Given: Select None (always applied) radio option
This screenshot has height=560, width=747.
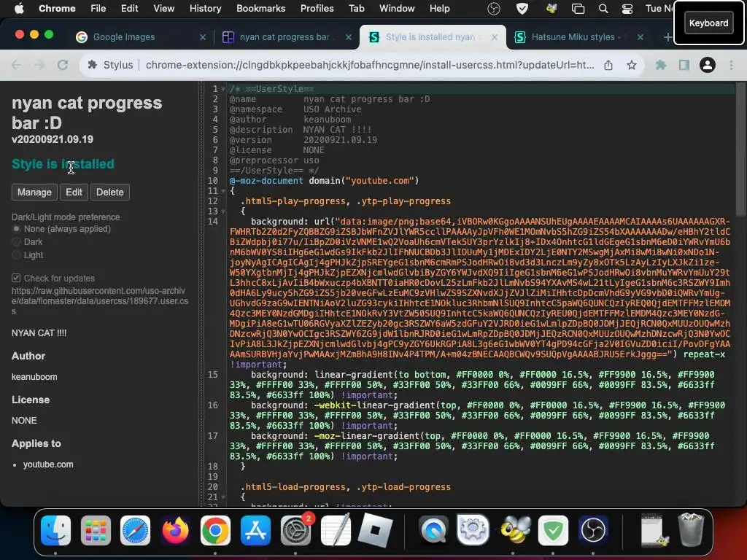Looking at the screenshot, I should (x=16, y=229).
